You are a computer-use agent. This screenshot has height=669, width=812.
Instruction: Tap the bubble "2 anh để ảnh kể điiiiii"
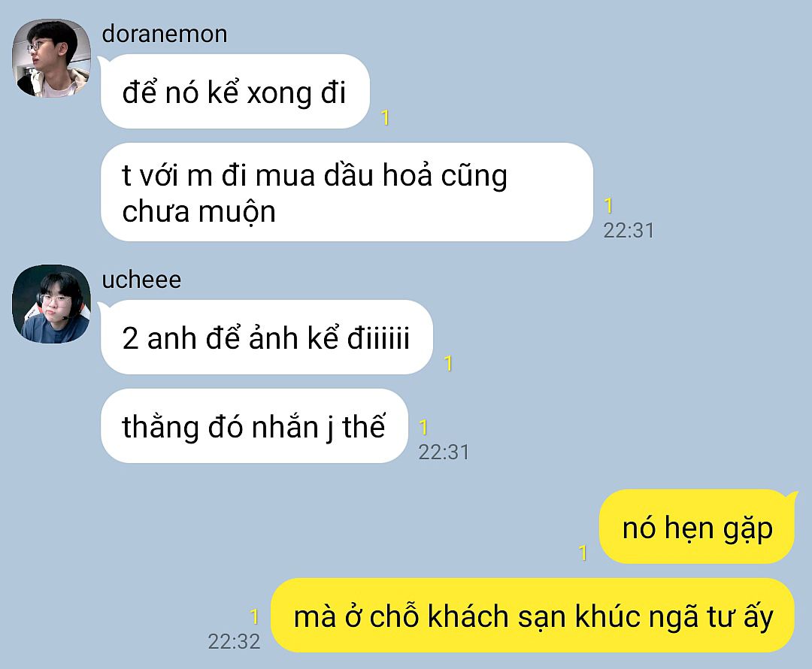[267, 337]
